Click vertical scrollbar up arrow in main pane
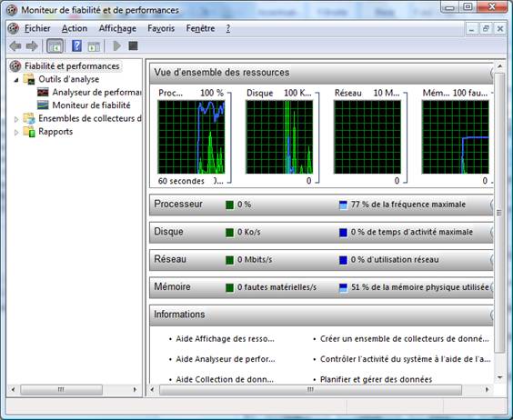This screenshot has width=513, height=420. [500, 66]
